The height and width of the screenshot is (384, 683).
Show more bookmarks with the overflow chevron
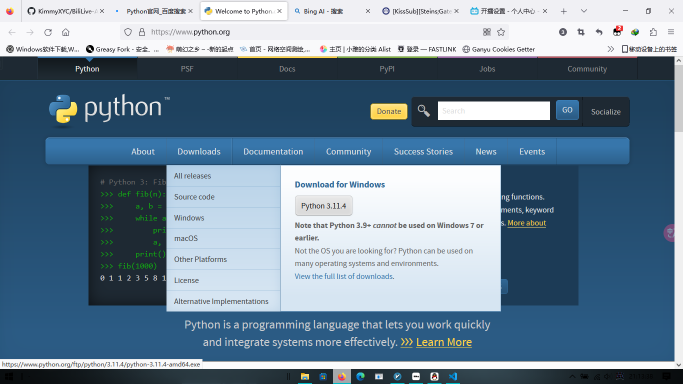tap(611, 49)
